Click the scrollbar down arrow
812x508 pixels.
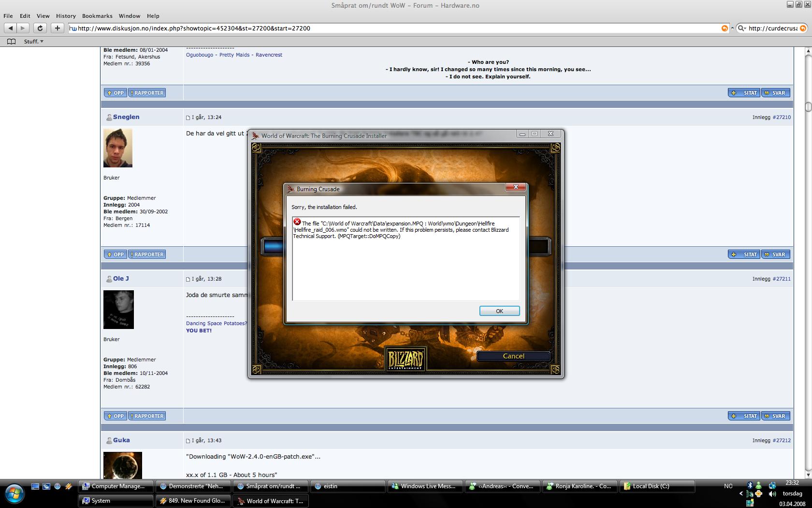[808, 476]
